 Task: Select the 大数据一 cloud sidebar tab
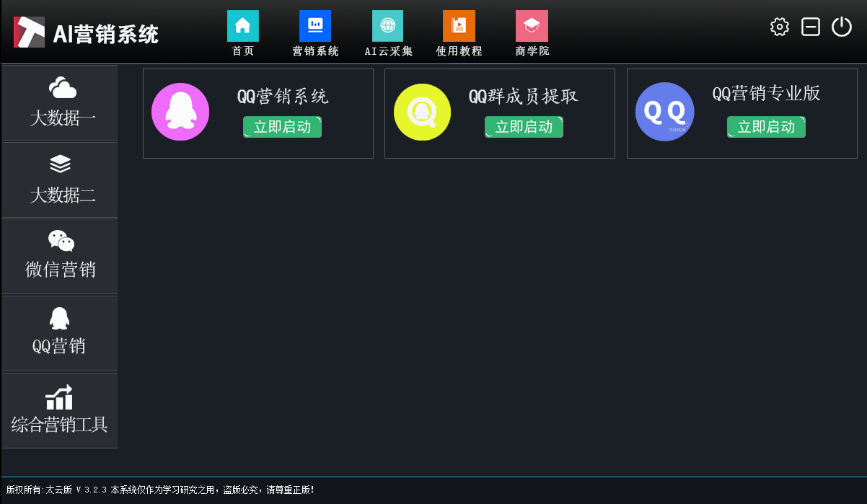[x=60, y=102]
